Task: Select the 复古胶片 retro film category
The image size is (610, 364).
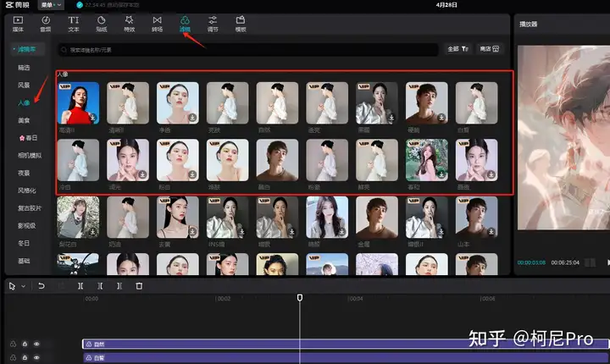Action: point(30,208)
